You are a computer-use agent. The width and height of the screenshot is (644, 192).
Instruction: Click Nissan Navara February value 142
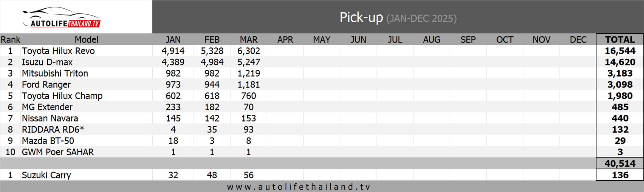(x=212, y=118)
